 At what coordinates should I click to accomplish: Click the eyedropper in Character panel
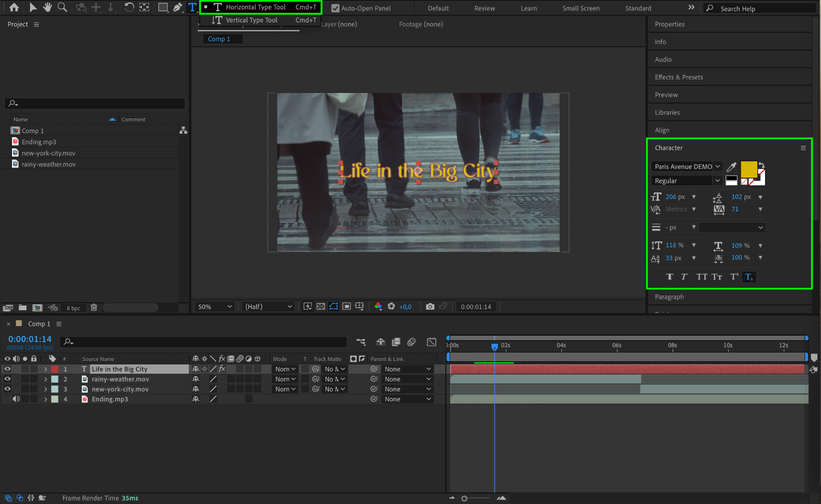point(731,167)
